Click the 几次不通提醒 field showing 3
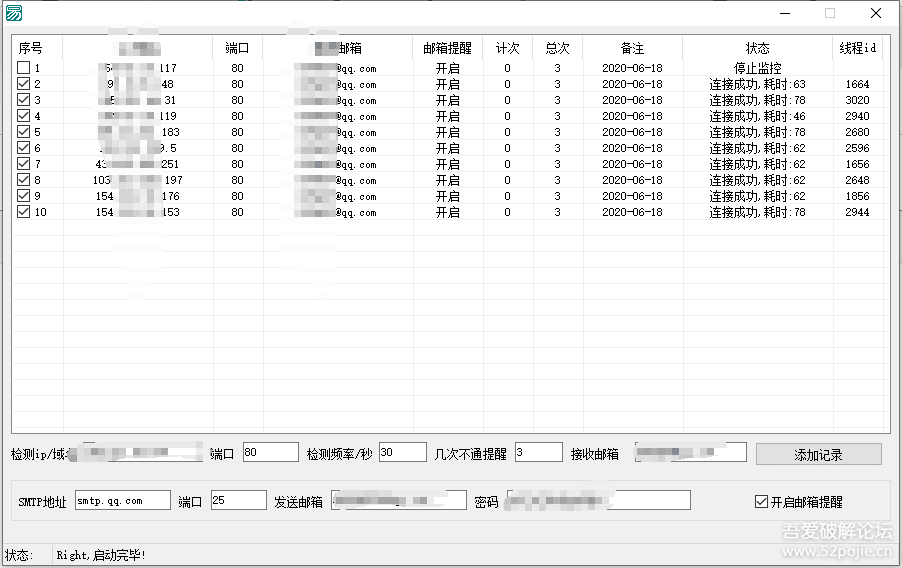This screenshot has width=902, height=568. point(538,452)
